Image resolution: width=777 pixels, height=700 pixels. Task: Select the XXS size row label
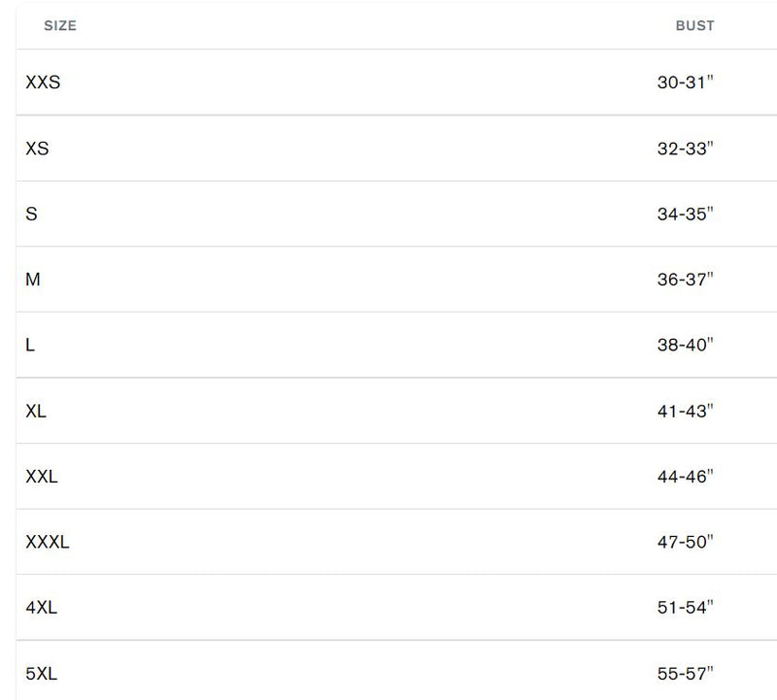click(43, 83)
